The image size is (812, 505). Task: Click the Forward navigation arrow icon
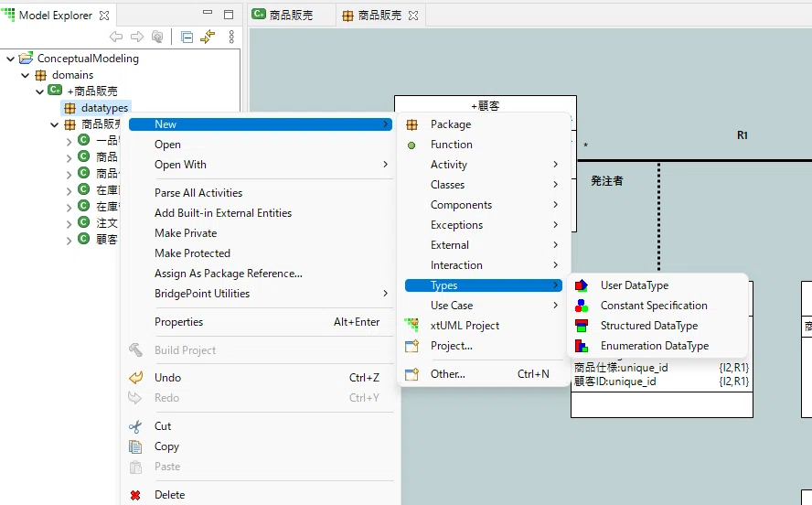coord(137,37)
